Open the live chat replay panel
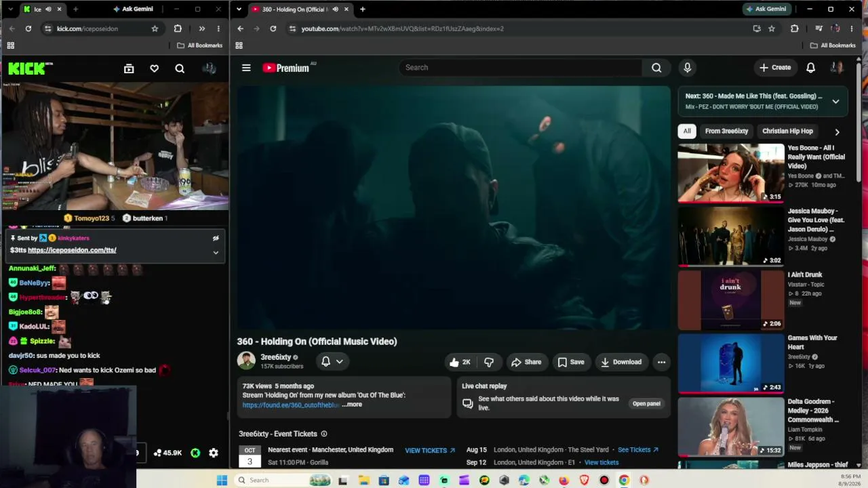Viewport: 868px width, 488px height. tap(646, 404)
